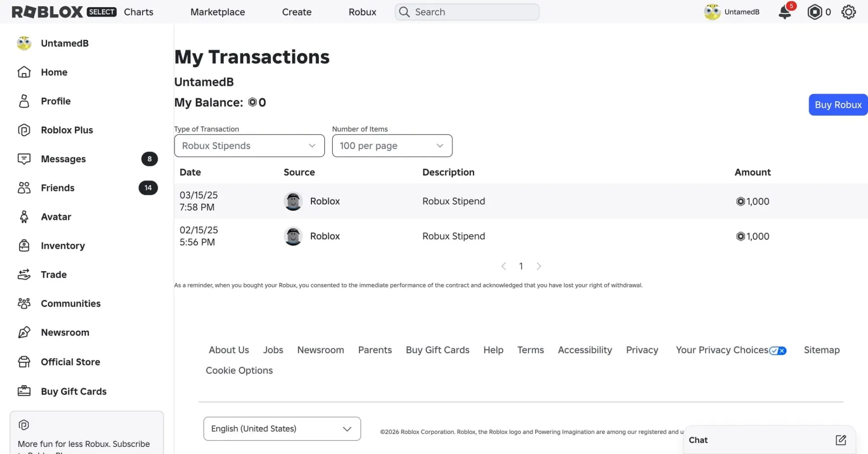Click the Official Store shop icon
The height and width of the screenshot is (454, 868).
pos(24,361)
